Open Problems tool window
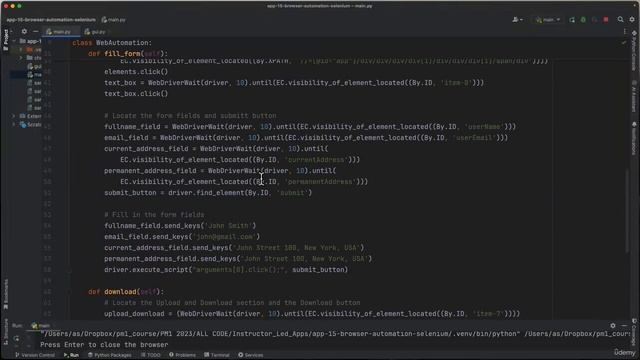The height and width of the screenshot is (360, 640). tap(182, 355)
